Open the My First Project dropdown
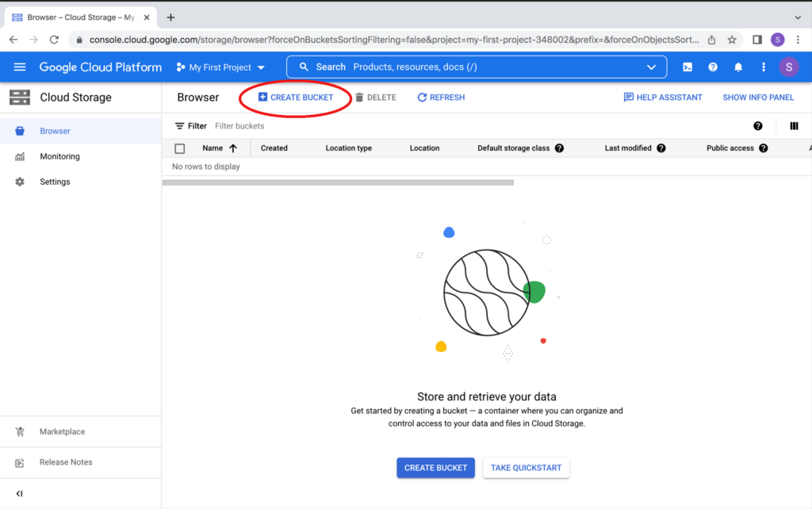Screen dimensions: 812x509 click(x=220, y=67)
